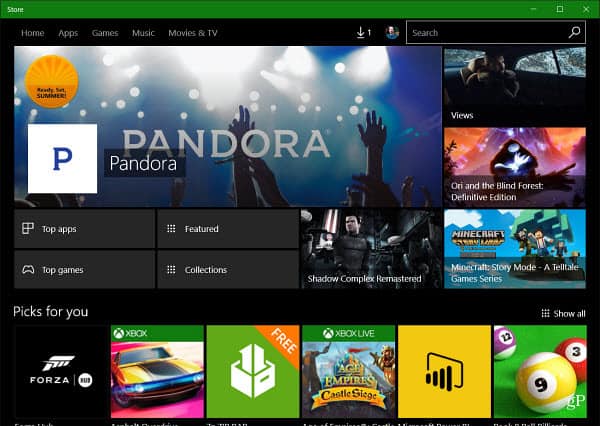Maximize the Store window

click(560, 9)
